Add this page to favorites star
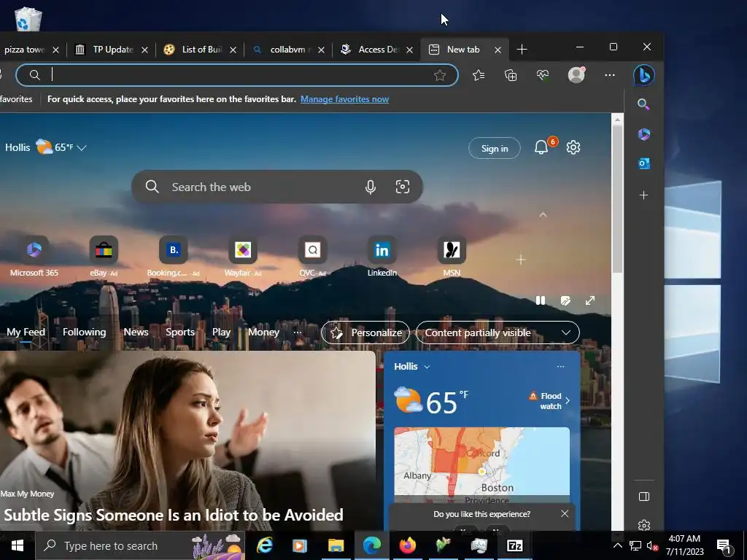 (440, 75)
